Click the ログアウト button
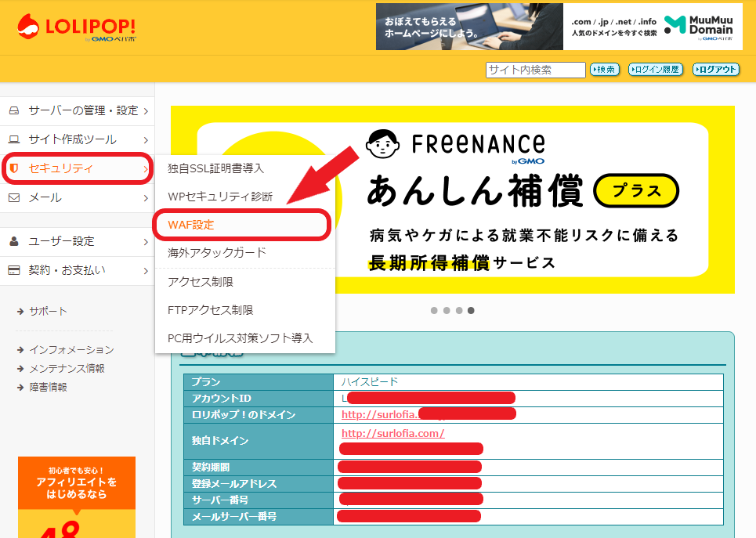Screen dimensions: 756x538 [x=715, y=70]
